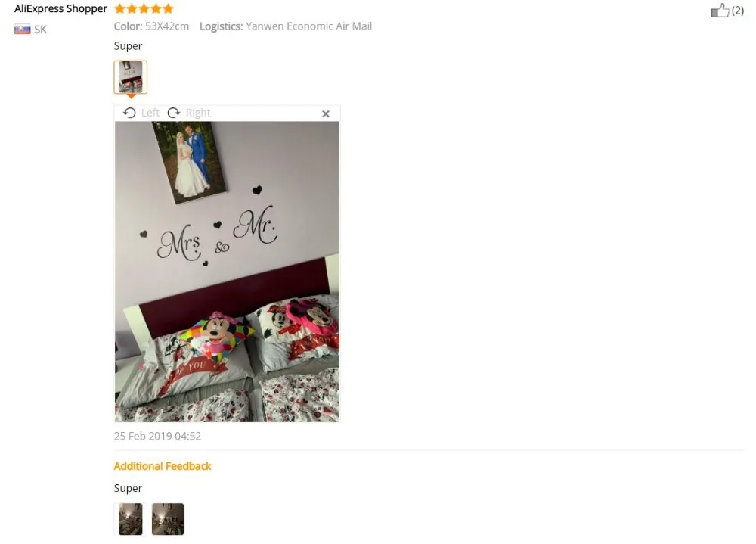The width and height of the screenshot is (756, 544).
Task: Open the second Additional Feedback thumbnail
Action: pyautogui.click(x=167, y=519)
